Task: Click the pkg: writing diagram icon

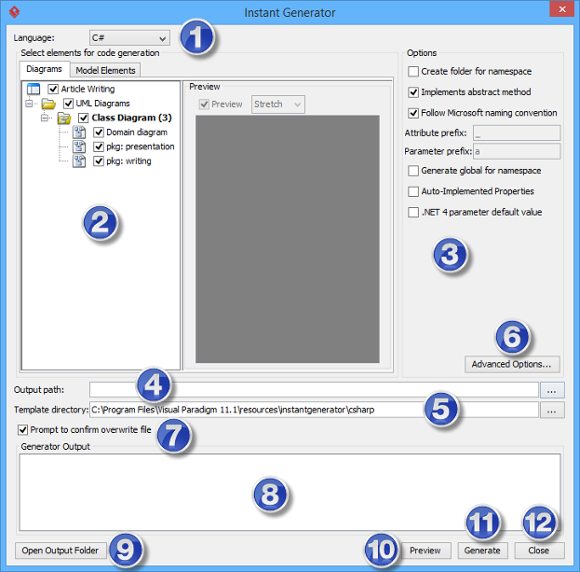Action: 79,161
